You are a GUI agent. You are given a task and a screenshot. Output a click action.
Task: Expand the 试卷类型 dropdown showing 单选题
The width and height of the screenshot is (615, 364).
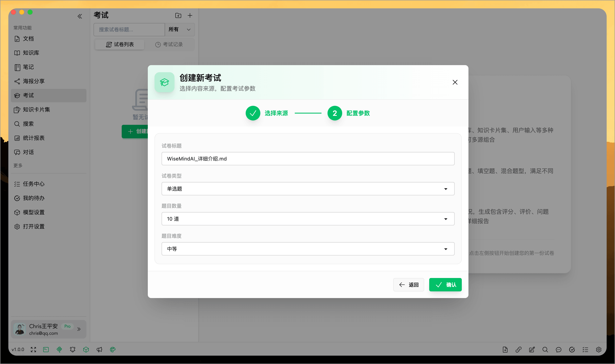(308, 189)
